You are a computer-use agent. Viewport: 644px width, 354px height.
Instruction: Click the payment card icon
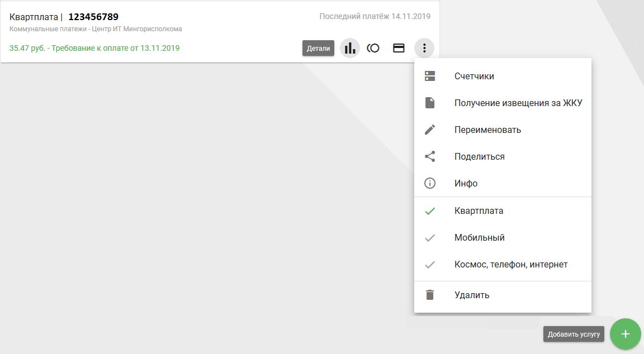tap(399, 48)
